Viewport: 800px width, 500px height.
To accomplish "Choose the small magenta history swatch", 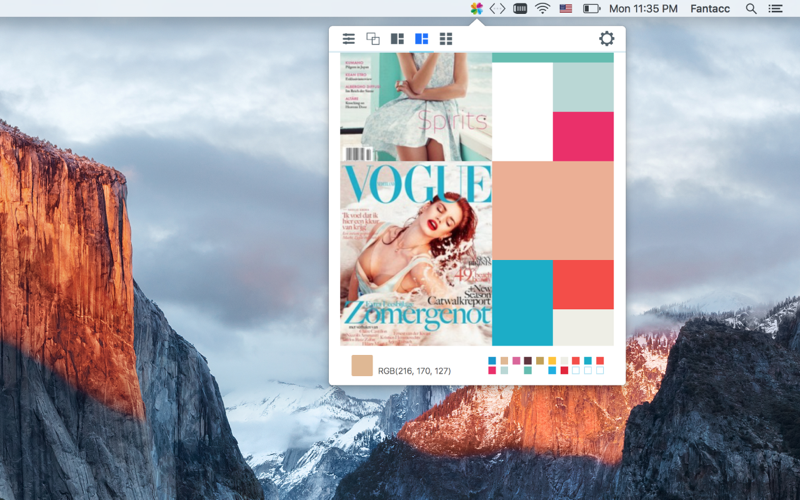I will (492, 370).
